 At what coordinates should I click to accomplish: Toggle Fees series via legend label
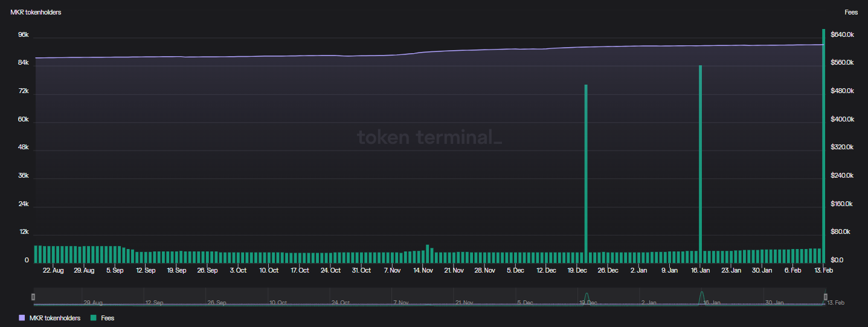108,317
